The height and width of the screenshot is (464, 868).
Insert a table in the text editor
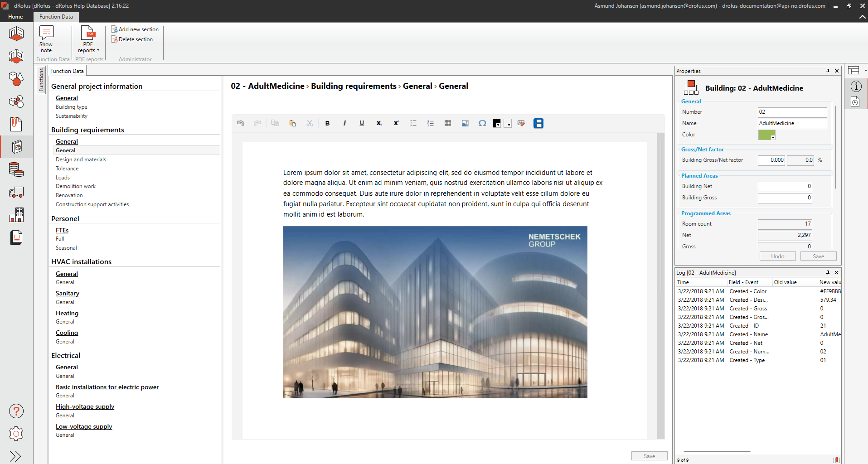pyautogui.click(x=448, y=123)
